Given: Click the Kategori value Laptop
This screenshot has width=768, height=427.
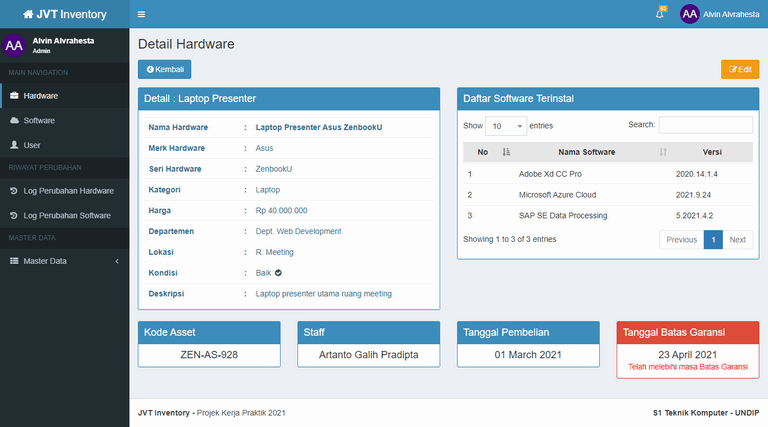Looking at the screenshot, I should point(267,190).
